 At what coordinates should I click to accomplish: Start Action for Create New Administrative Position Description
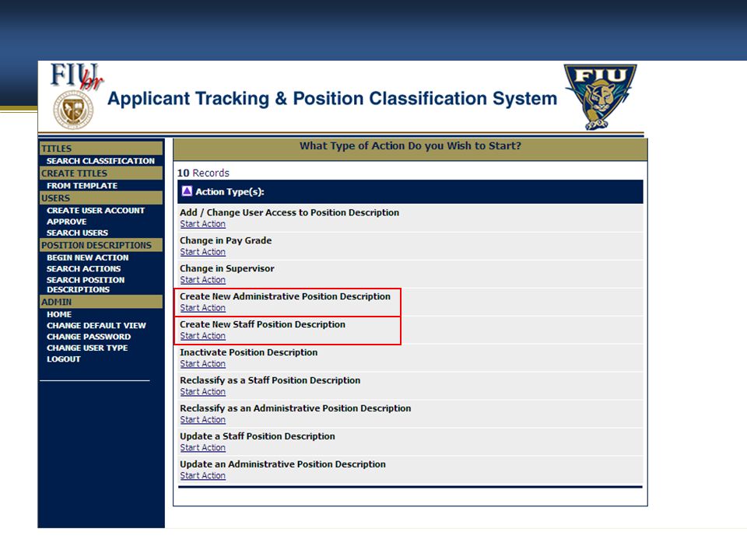[202, 308]
